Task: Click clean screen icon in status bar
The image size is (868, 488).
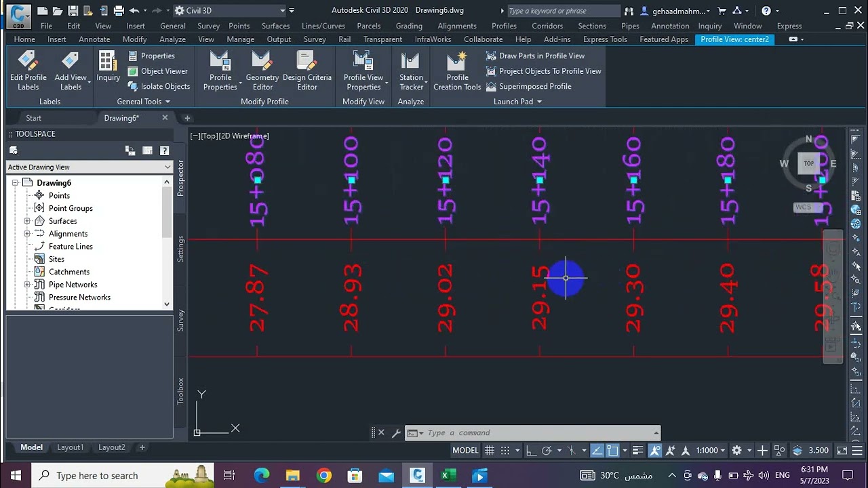Action: 842,450
